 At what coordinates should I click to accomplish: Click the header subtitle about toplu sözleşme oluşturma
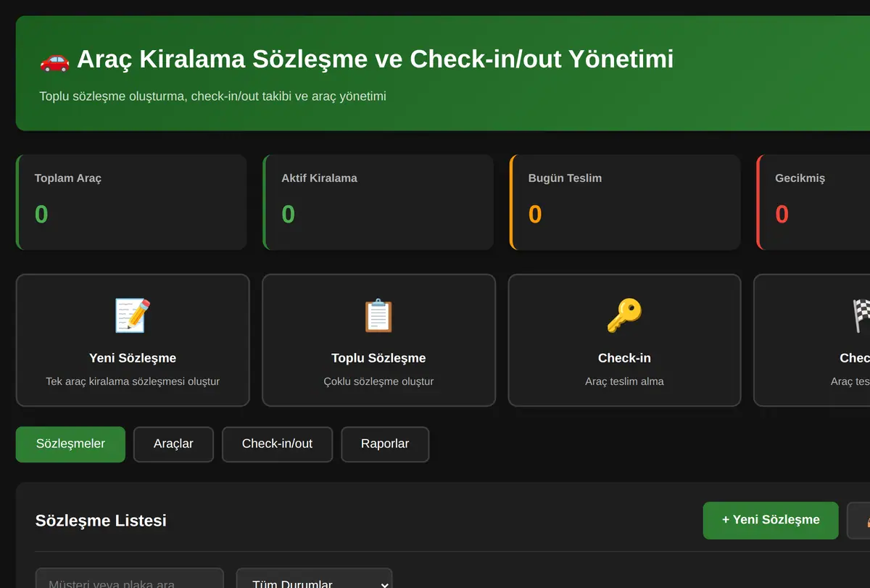click(x=212, y=96)
